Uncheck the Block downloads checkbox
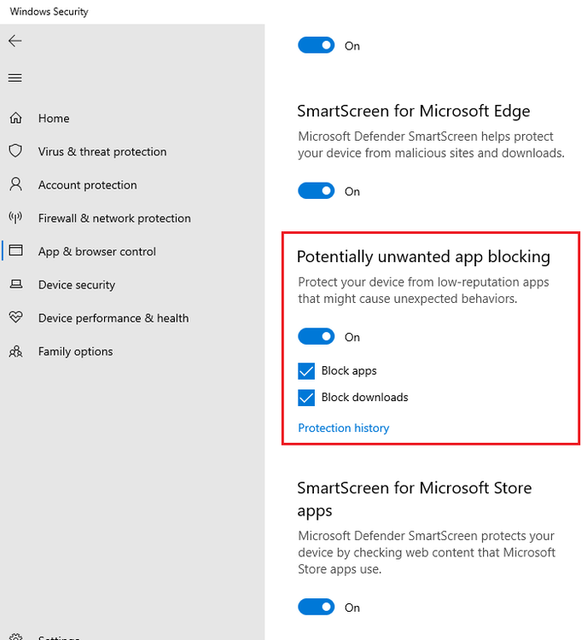The height and width of the screenshot is (640, 587). point(306,398)
